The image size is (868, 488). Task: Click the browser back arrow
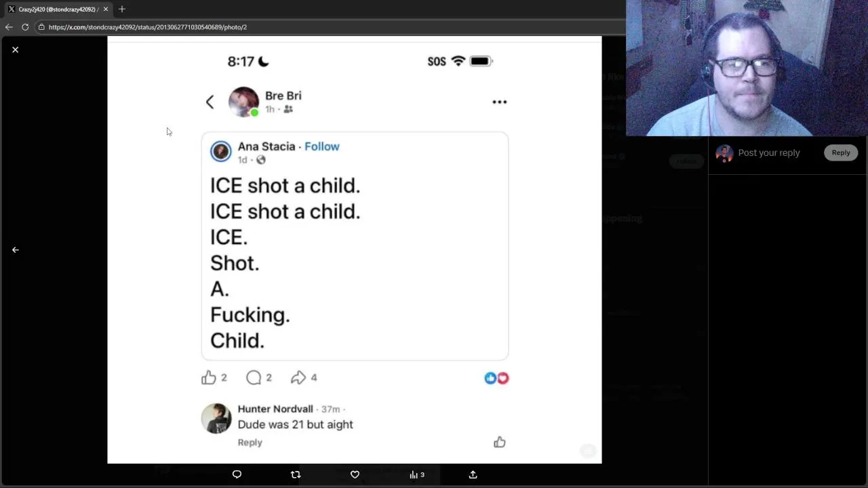tap(9, 27)
